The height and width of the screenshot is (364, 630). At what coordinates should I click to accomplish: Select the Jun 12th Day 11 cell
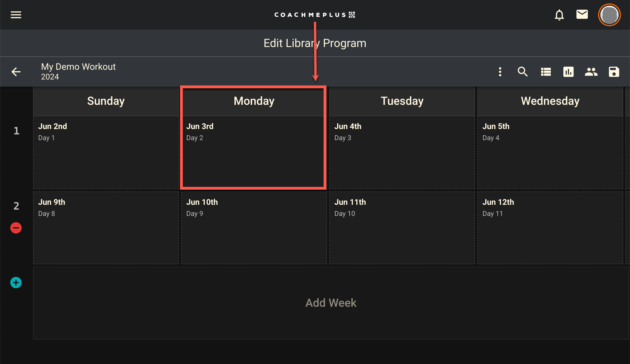tap(550, 228)
